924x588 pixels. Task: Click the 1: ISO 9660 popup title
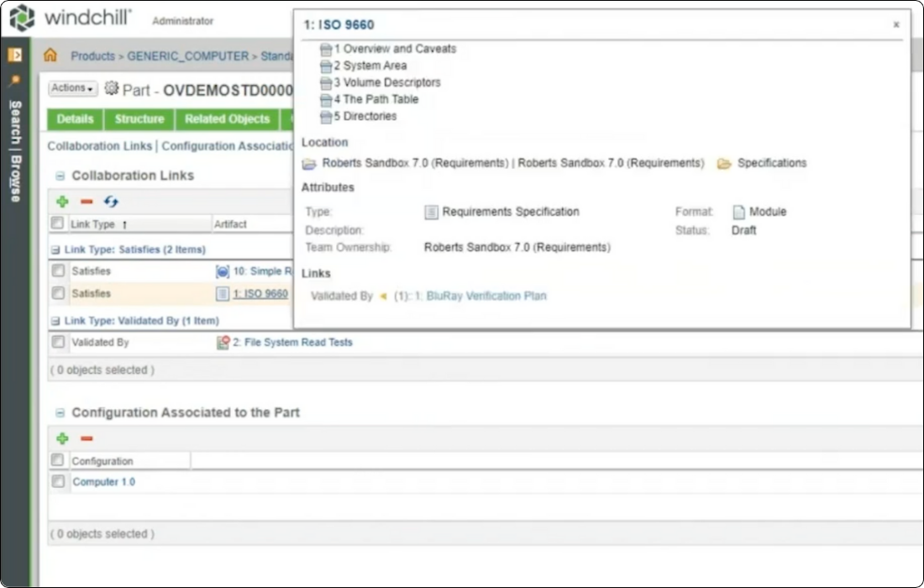339,24
